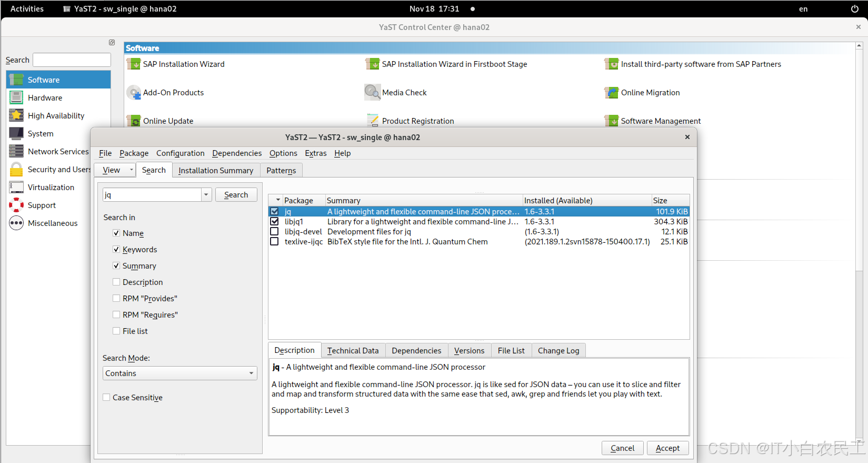The width and height of the screenshot is (868, 463).
Task: Select High Availability category icon
Action: tap(16, 115)
